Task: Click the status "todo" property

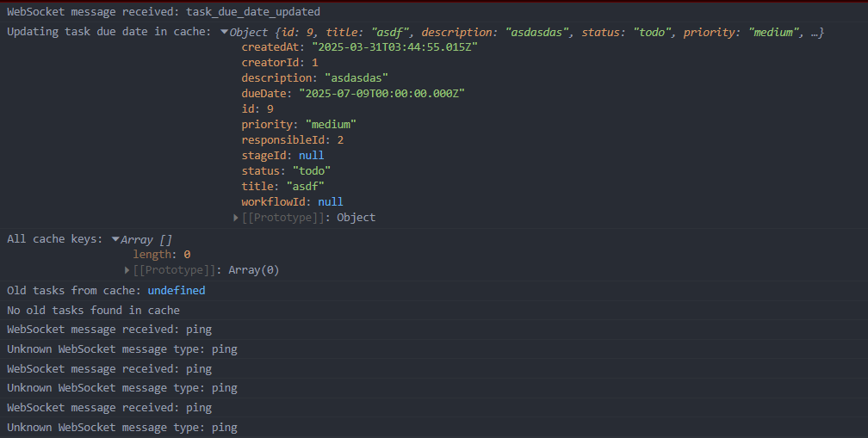Action: [286, 171]
